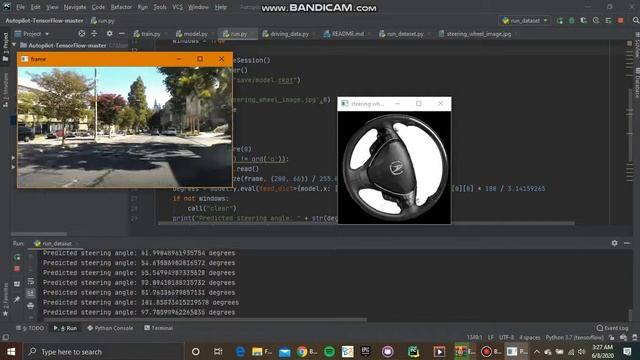This screenshot has width=640, height=360.
Task: Open the Refactor menu
Action: [x=121, y=7]
